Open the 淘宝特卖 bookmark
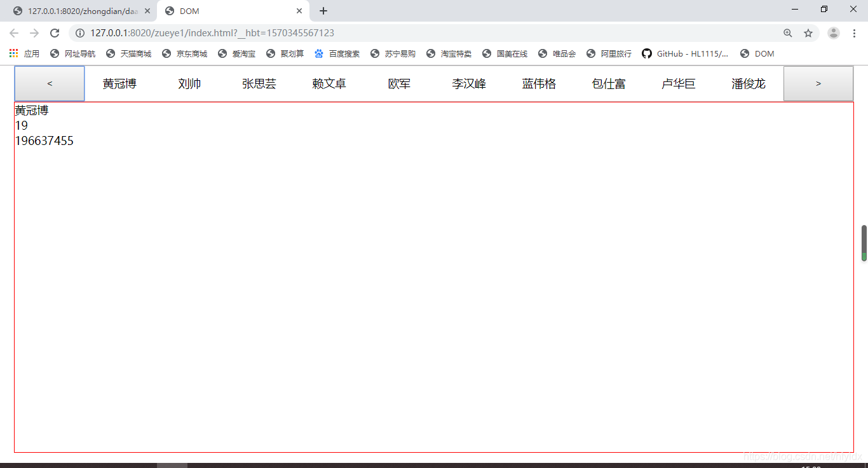 [449, 54]
